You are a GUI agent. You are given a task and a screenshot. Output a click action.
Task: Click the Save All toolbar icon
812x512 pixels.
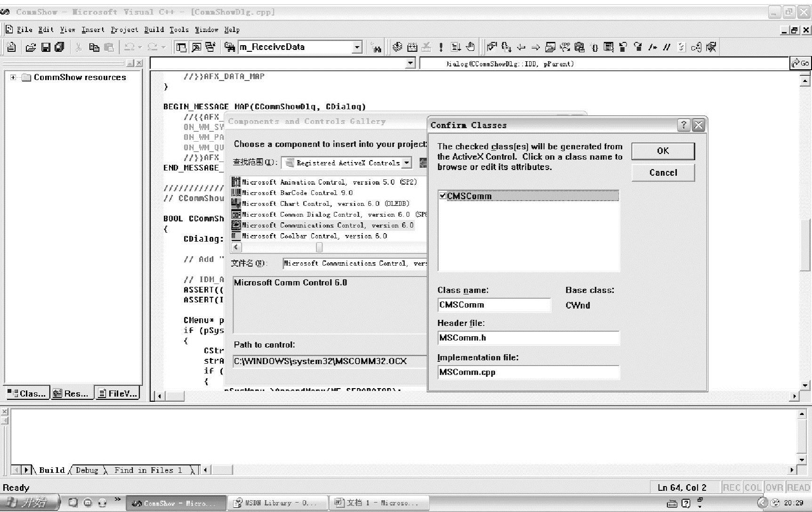coord(59,47)
